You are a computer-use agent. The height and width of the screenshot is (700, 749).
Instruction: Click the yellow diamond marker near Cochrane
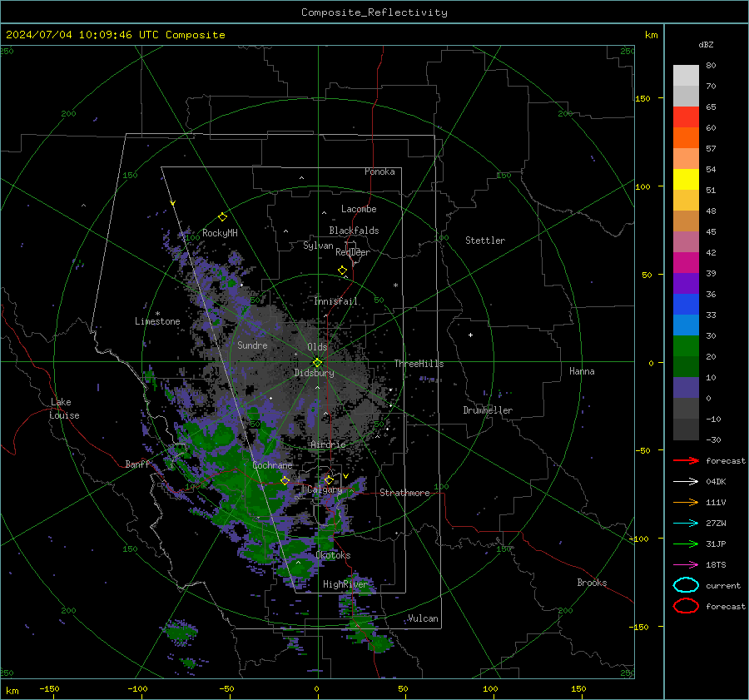[x=285, y=480]
